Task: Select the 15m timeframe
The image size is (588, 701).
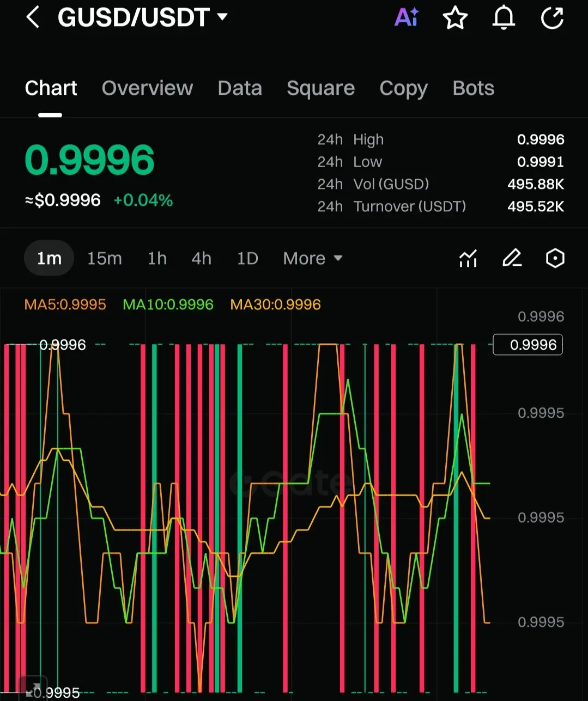Action: (105, 258)
